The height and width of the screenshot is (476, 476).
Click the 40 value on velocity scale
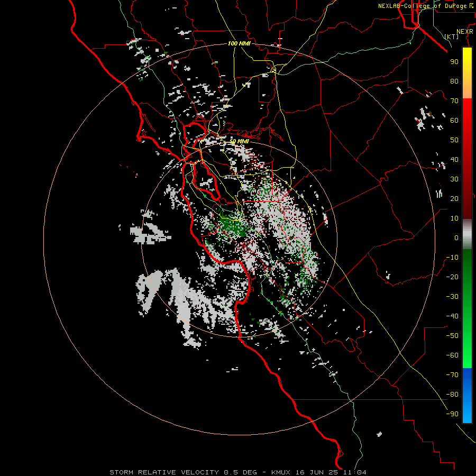pos(454,159)
